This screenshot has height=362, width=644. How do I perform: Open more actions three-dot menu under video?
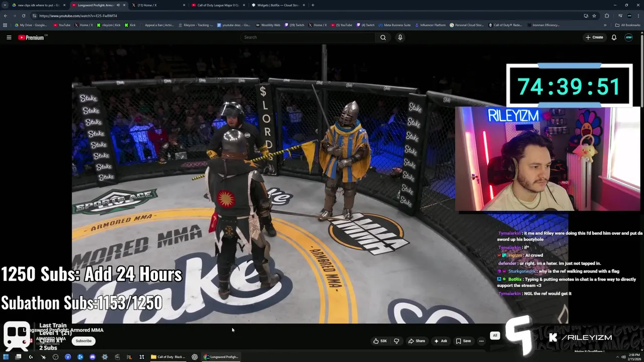[x=481, y=341]
